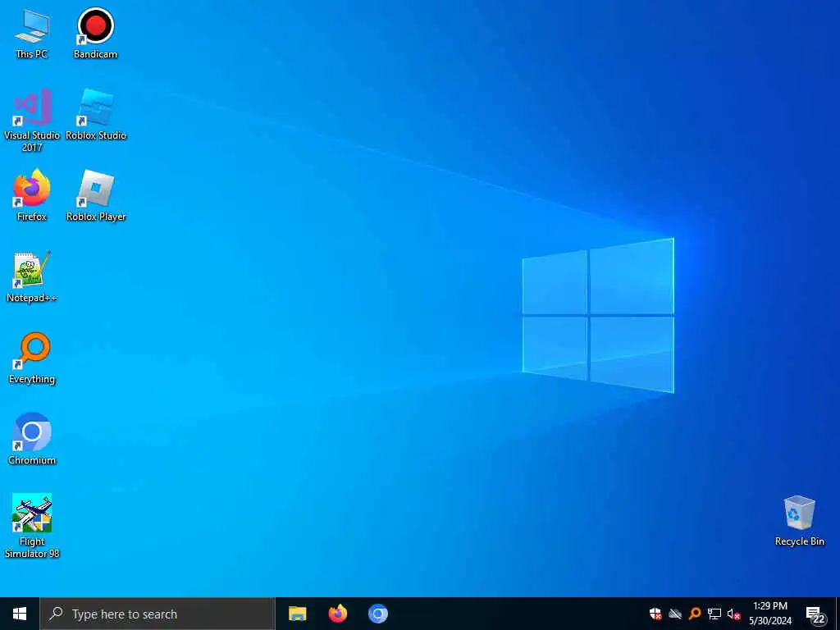
Task: Open the Everything tray icon
Action: pyautogui.click(x=695, y=614)
